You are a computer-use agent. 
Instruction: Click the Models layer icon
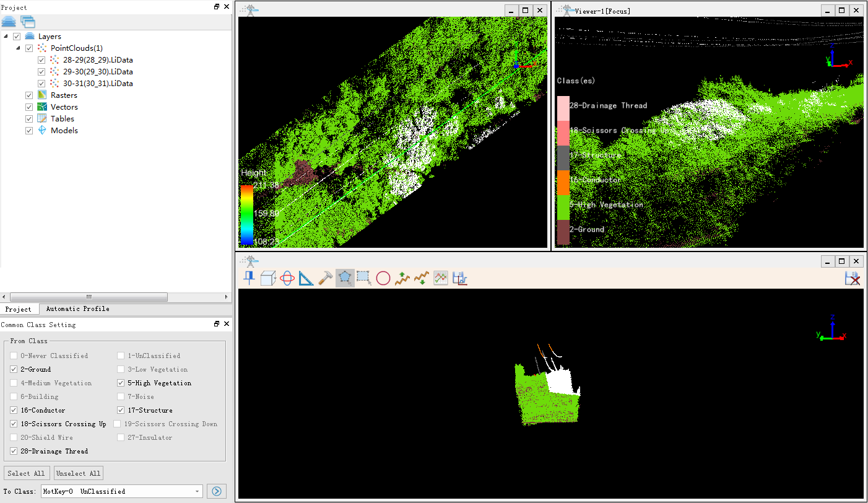(42, 130)
